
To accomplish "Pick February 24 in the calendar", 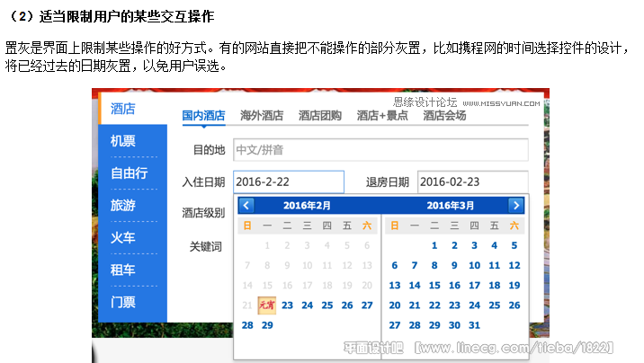I will (x=308, y=305).
